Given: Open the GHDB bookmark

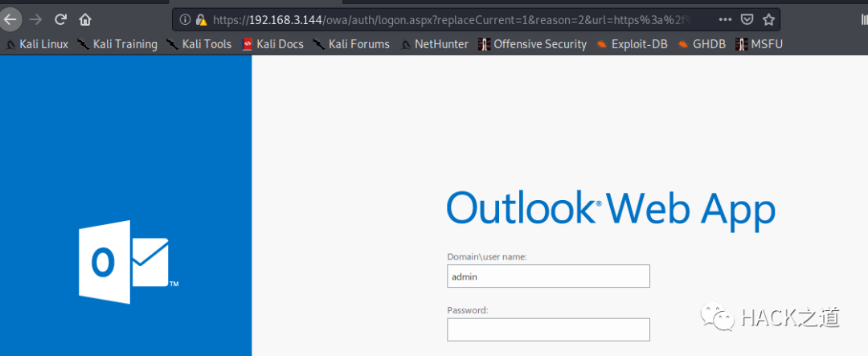Looking at the screenshot, I should pos(702,43).
